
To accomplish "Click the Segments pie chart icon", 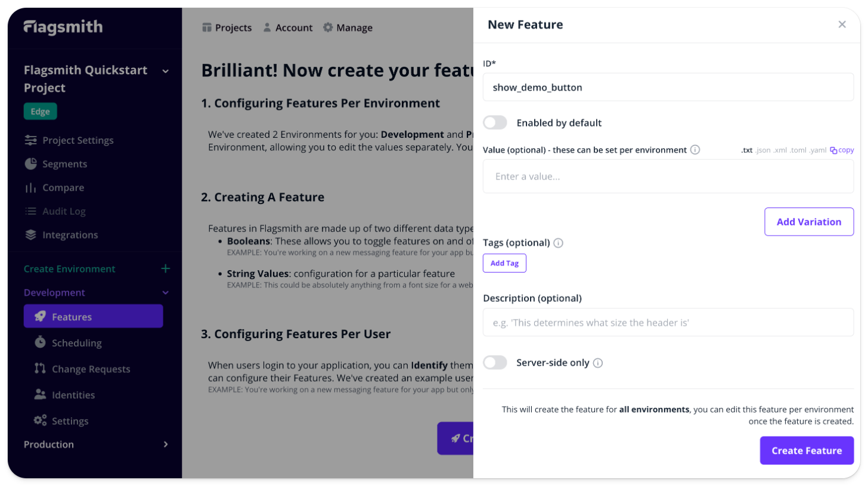I will (30, 164).
